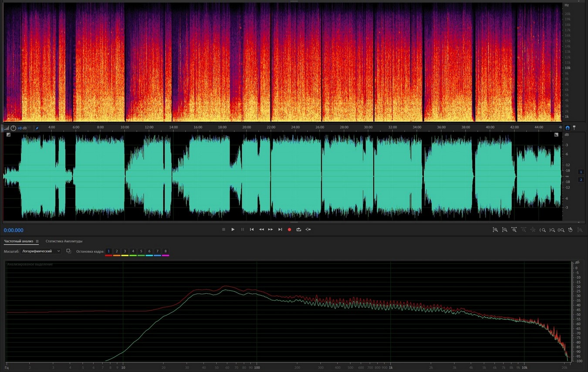This screenshot has height=372, width=588.
Task: Toggle channel 1 enable button
Action: pos(581,172)
